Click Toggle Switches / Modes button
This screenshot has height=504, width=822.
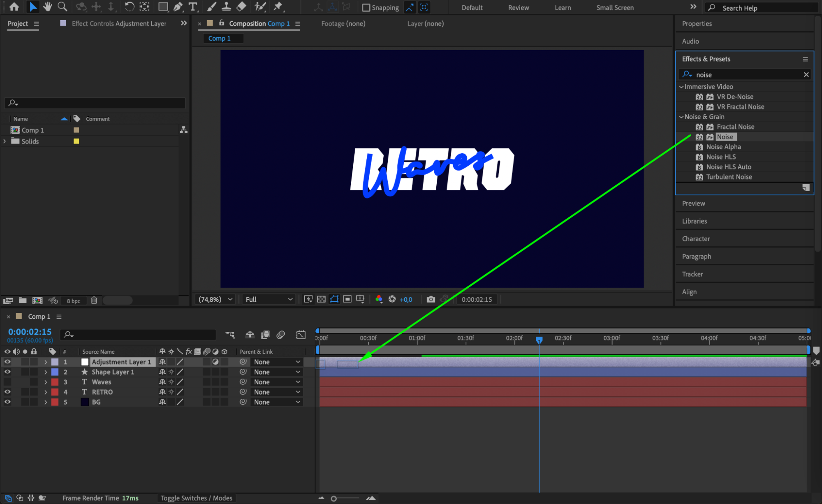tap(196, 498)
